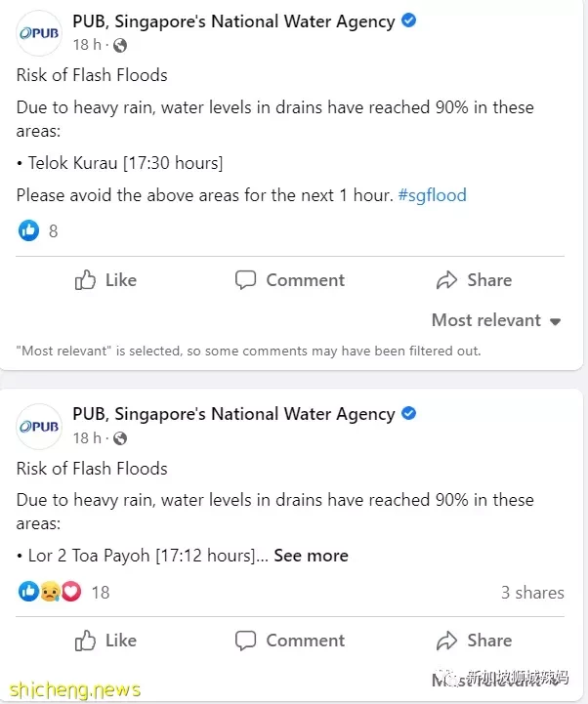
Task: Click the public globe icon on second post
Action: tap(120, 438)
